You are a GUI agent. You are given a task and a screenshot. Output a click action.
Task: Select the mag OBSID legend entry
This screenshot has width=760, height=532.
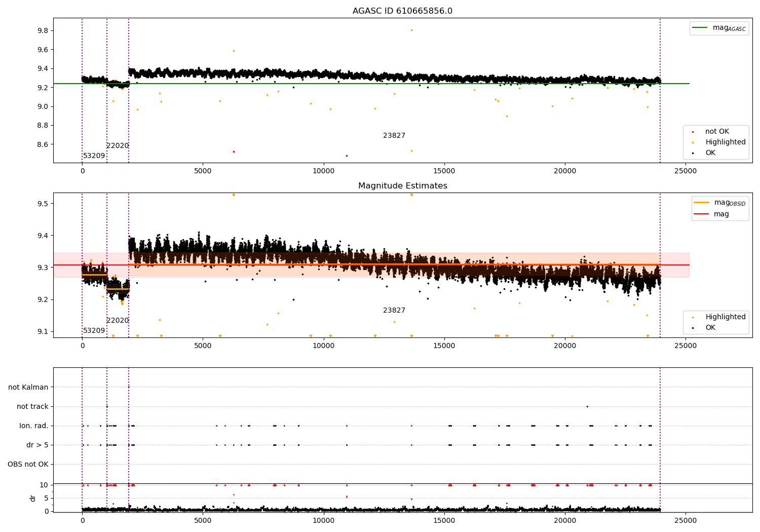tap(719, 203)
